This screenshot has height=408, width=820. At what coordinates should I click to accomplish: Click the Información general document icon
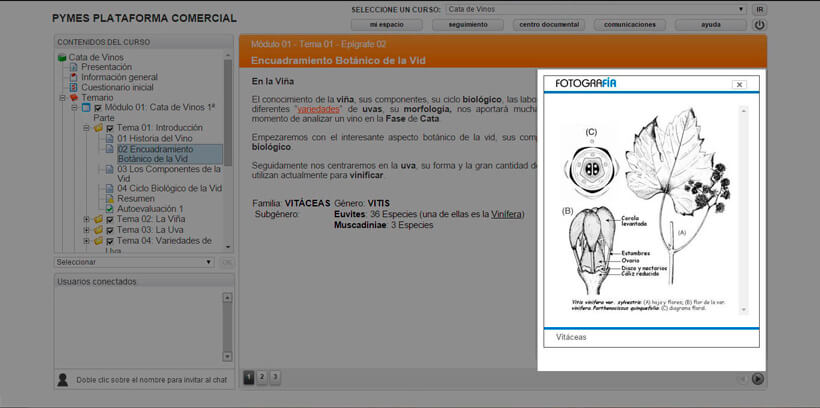tap(73, 77)
